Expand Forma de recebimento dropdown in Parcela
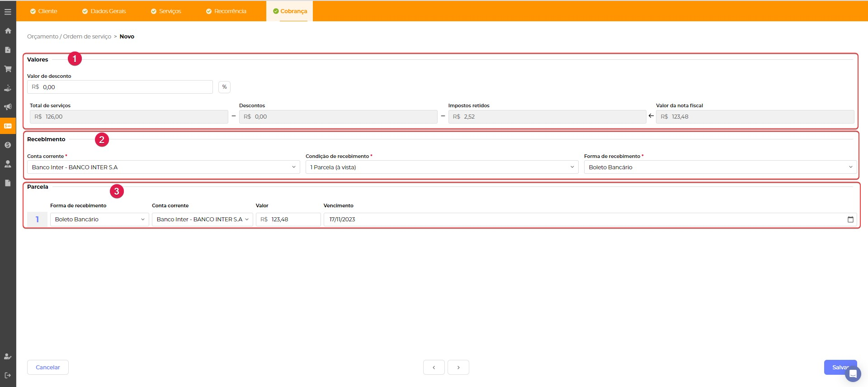 [x=99, y=220]
